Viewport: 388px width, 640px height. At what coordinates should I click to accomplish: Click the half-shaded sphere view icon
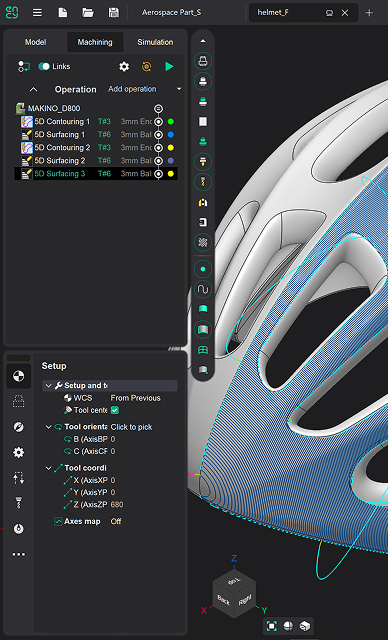click(288, 626)
